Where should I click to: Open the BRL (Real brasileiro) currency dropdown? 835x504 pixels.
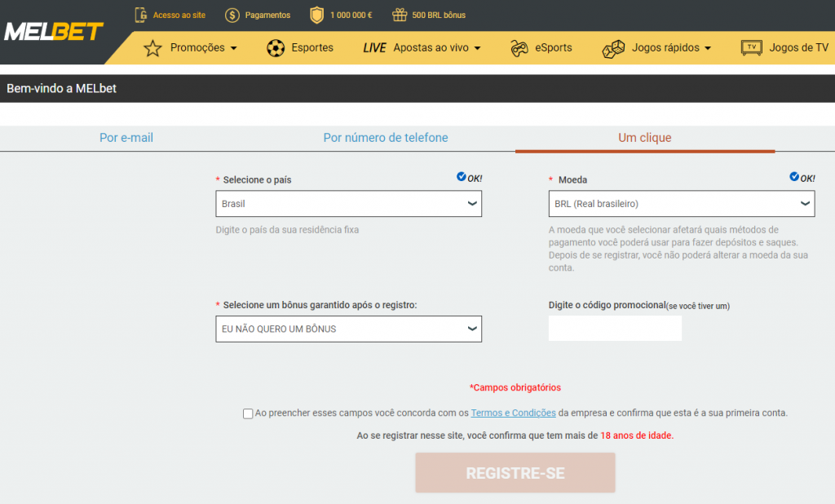tap(682, 204)
